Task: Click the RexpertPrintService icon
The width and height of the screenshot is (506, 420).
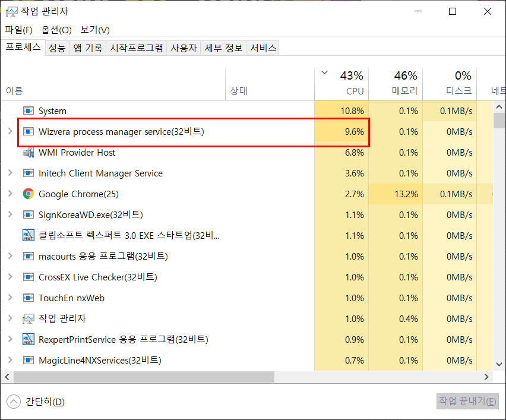Action: [x=29, y=339]
